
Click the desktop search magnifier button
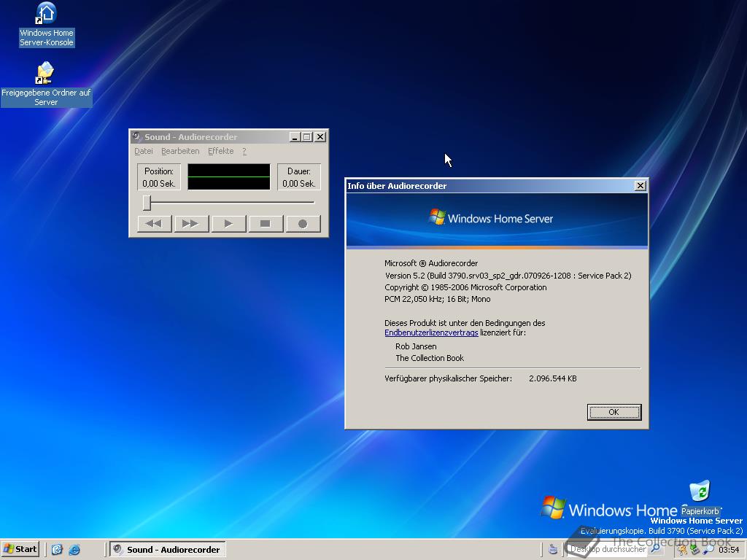click(656, 549)
